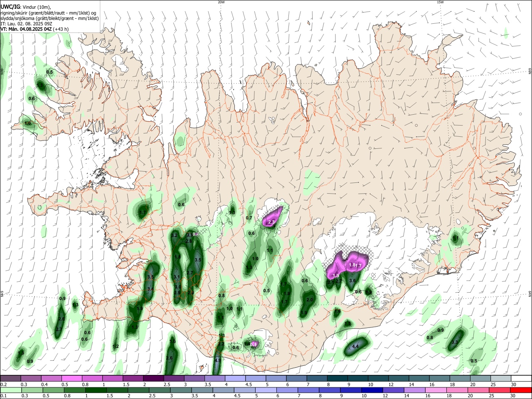The image size is (532, 399).
Task: Click the 'VT: Mán. 04.08.2025 04Z (+43 h)' line
Action: tap(34, 29)
